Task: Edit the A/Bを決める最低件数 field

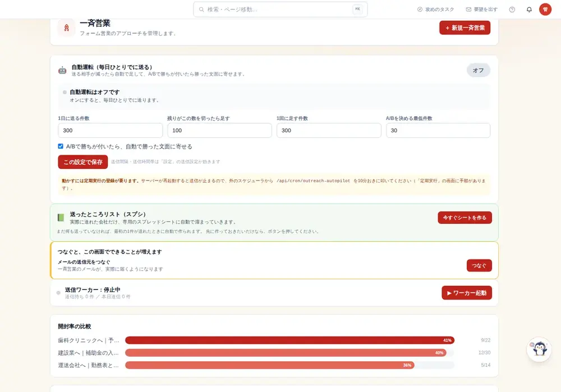Action: pos(438,130)
